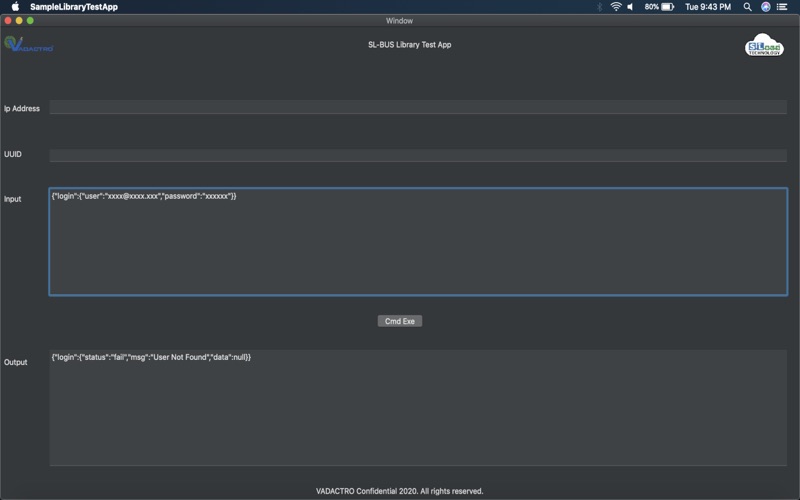The height and width of the screenshot is (500, 800).
Task: Click the Bluetooth icon in the menu bar
Action: pyautogui.click(x=599, y=7)
